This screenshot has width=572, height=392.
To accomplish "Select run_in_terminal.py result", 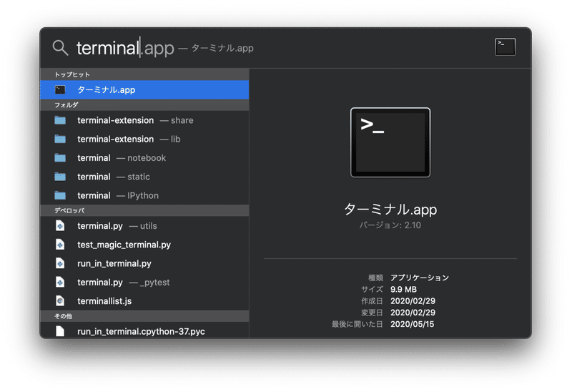I will [x=144, y=263].
